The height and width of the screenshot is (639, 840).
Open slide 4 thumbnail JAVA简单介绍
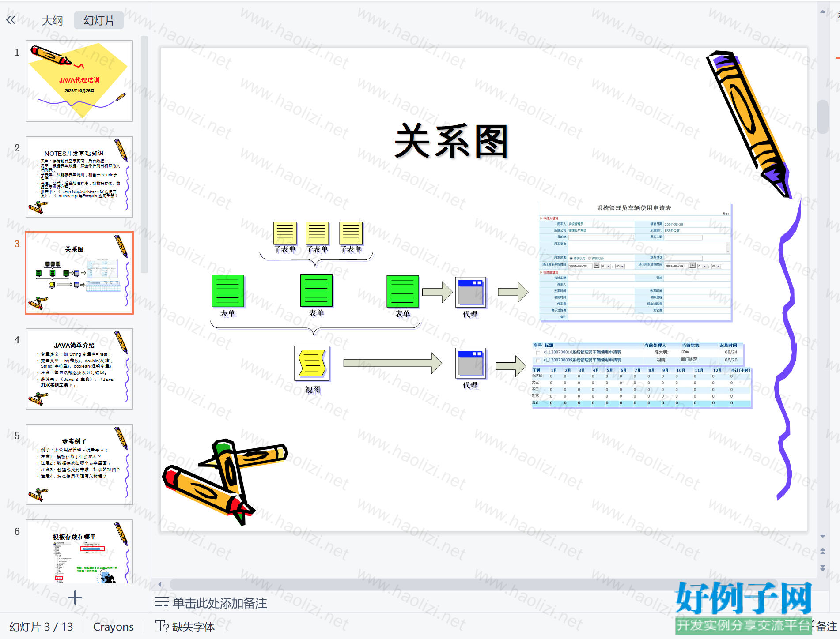pos(79,368)
